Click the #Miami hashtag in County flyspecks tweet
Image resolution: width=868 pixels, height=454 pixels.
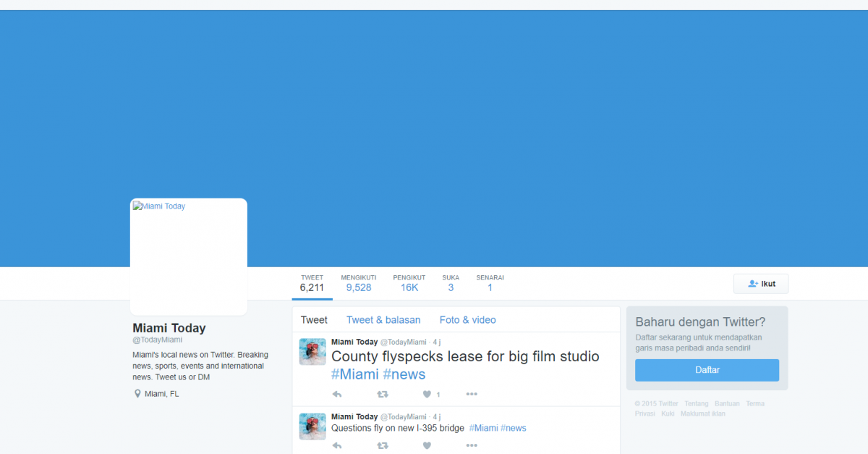(x=355, y=374)
